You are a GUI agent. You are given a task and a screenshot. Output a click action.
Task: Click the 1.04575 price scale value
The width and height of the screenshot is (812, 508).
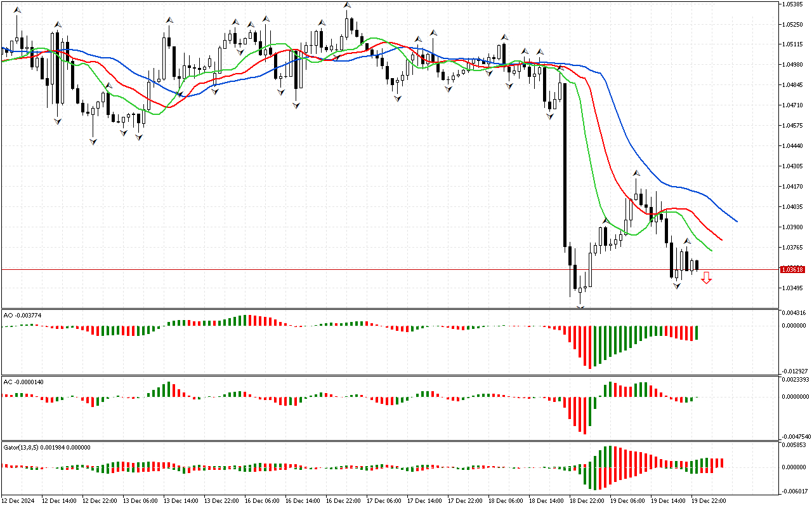tap(792, 126)
